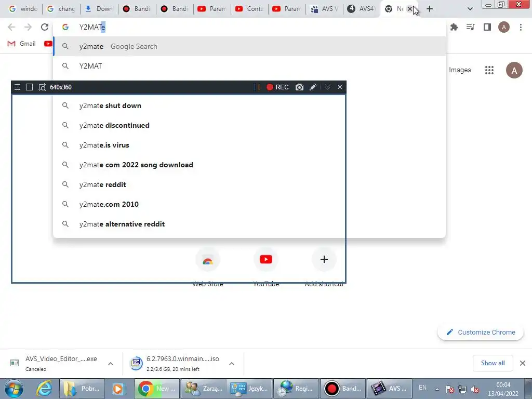This screenshot has width=532, height=399.
Task: Click Show all downloads button
Action: (493, 363)
